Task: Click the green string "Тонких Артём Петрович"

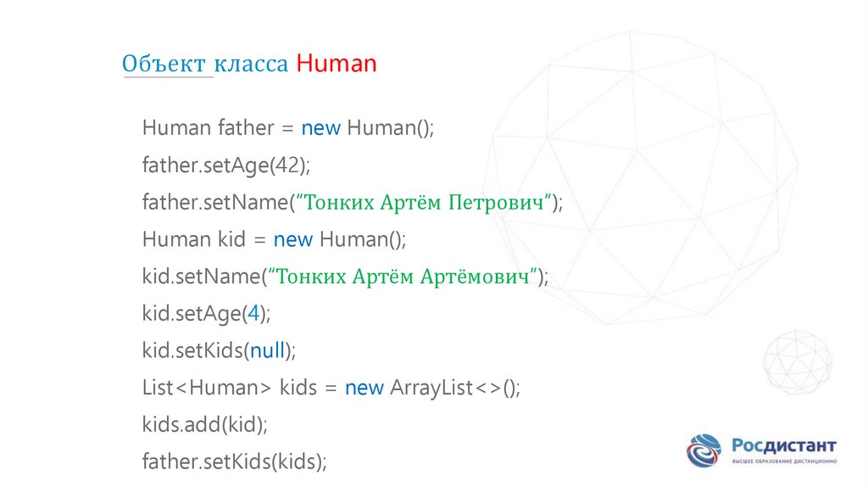Action: pos(427,203)
